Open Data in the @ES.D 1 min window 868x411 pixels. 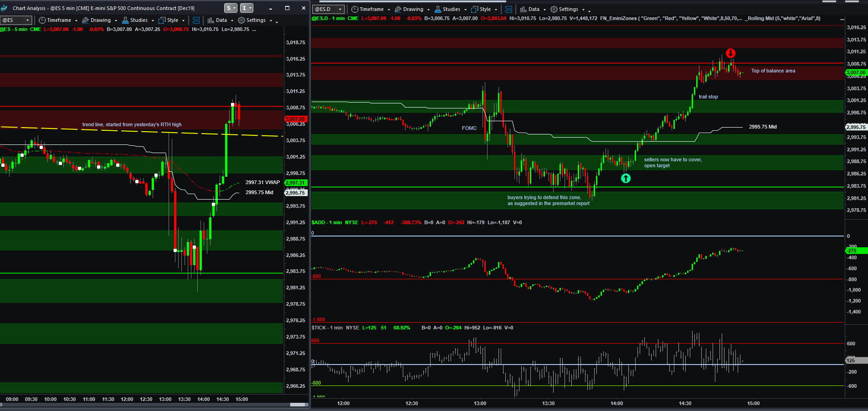530,9
